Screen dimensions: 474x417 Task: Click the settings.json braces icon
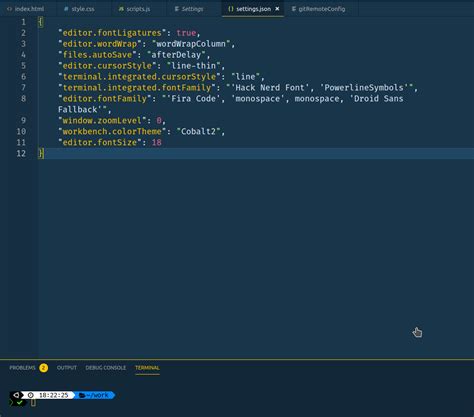(231, 9)
